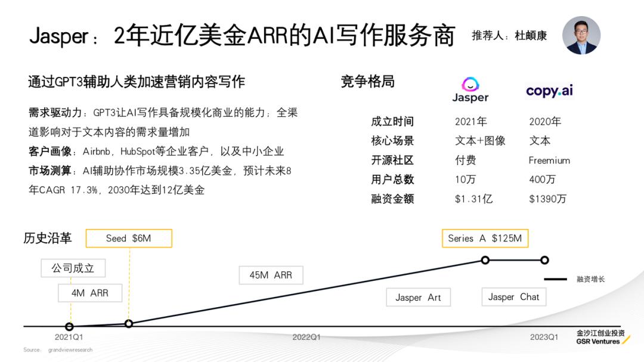Image resolution: width=644 pixels, height=362 pixels.
Task: Click the Jasper Chat label box
Action: coord(513,297)
